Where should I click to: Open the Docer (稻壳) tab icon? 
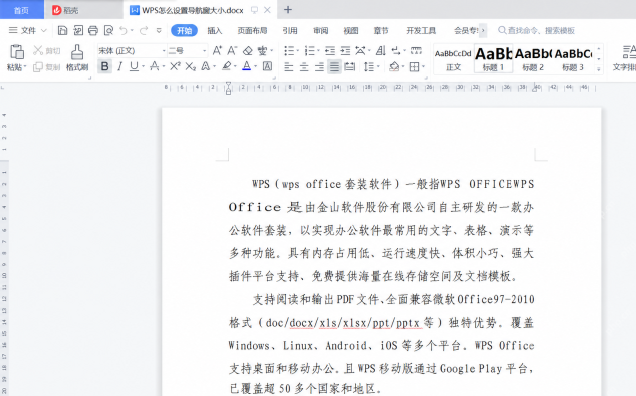pyautogui.click(x=56, y=10)
